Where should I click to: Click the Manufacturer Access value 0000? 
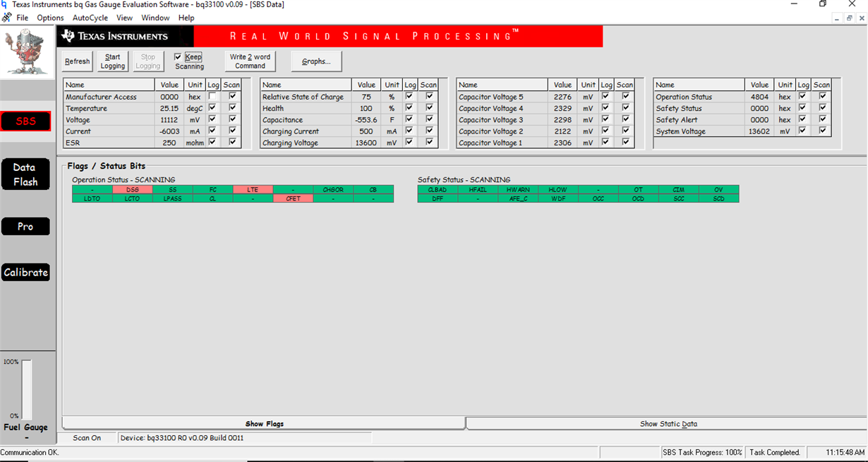coord(169,97)
